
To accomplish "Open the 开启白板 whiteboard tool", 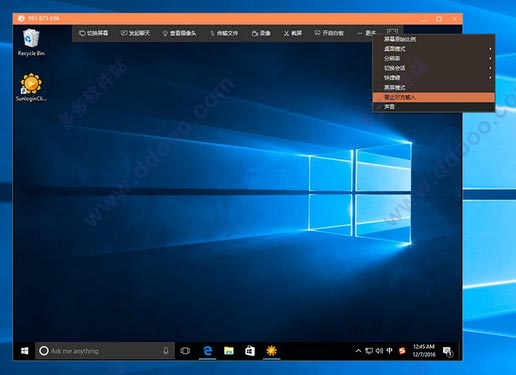I will pyautogui.click(x=329, y=33).
